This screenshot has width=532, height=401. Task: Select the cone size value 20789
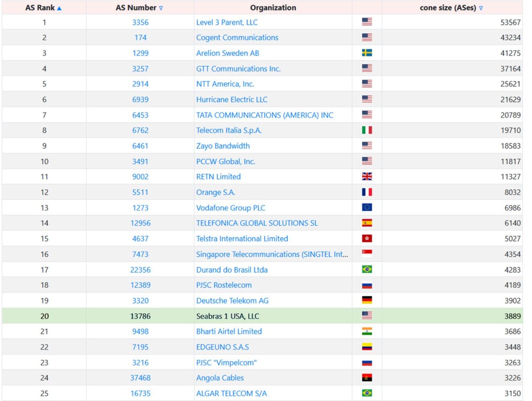pos(511,115)
